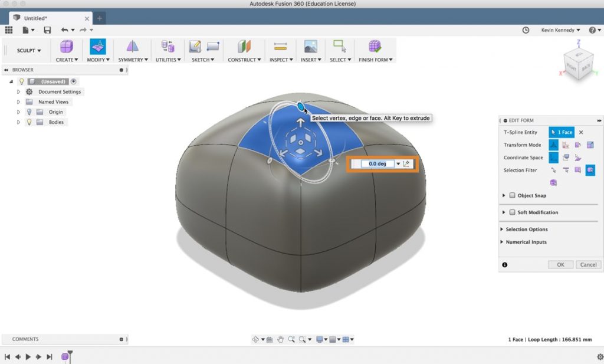Open the job status clock icon

pos(526,30)
